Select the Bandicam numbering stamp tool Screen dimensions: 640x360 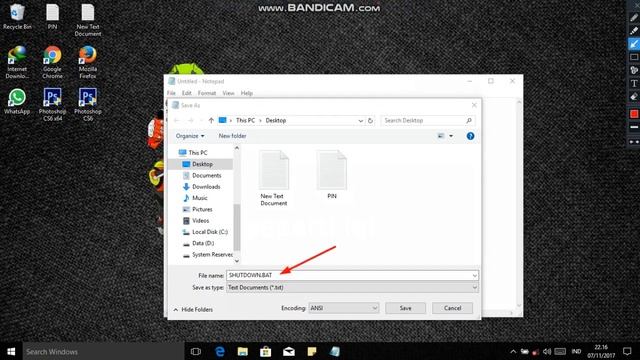[x=634, y=70]
